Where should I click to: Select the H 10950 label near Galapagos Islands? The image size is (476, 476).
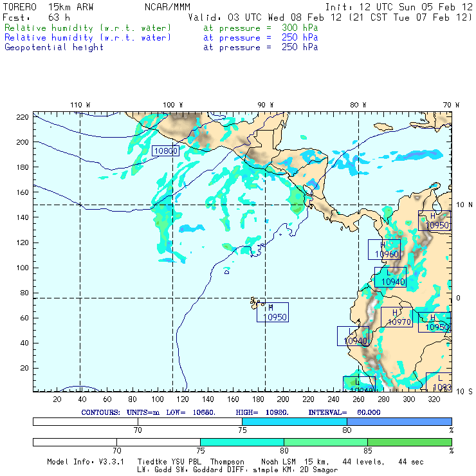point(273,312)
